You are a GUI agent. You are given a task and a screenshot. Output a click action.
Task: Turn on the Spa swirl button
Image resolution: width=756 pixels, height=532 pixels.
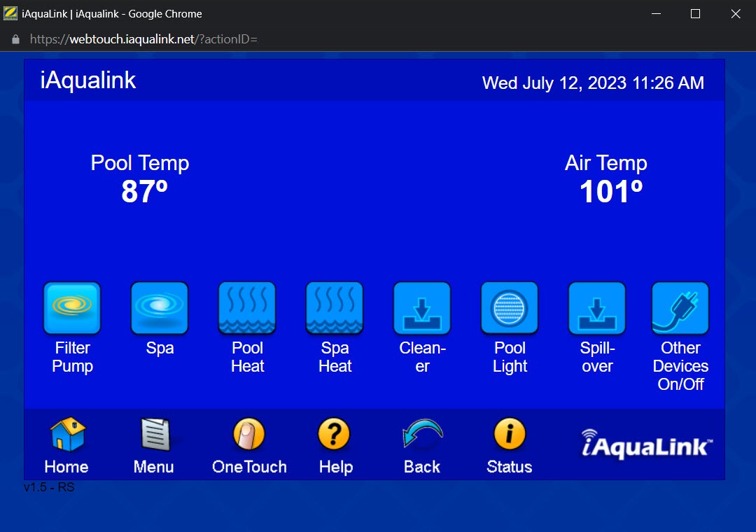160,308
